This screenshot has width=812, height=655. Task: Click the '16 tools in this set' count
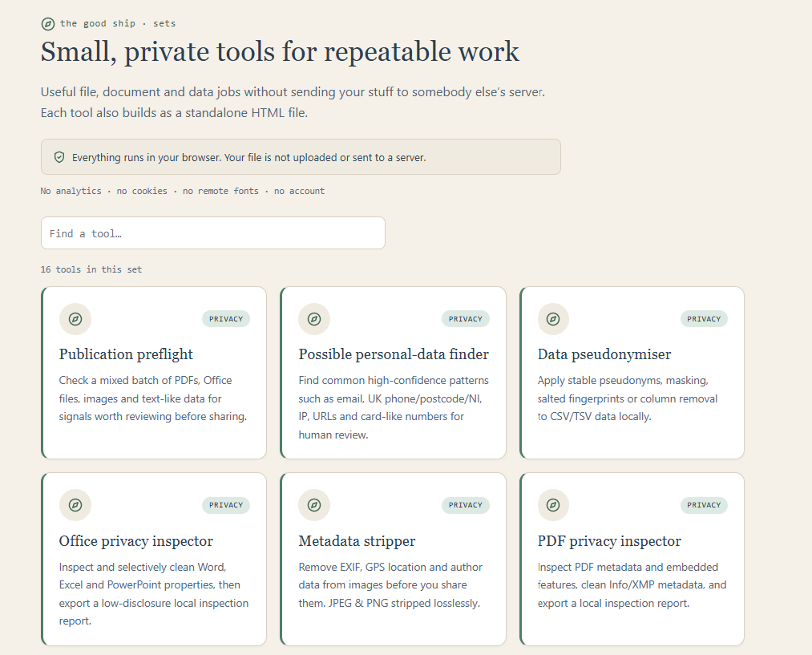coord(91,269)
